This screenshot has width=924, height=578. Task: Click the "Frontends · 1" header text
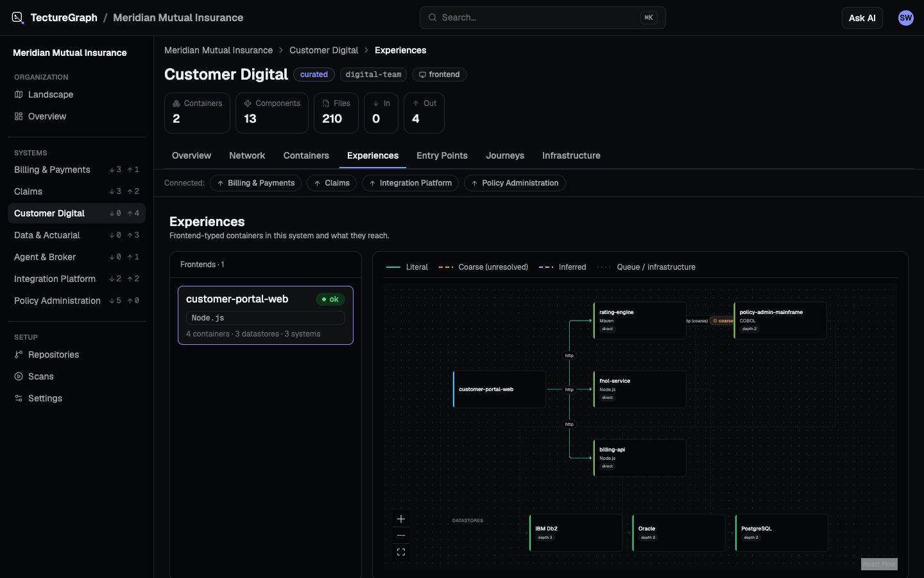click(x=202, y=265)
